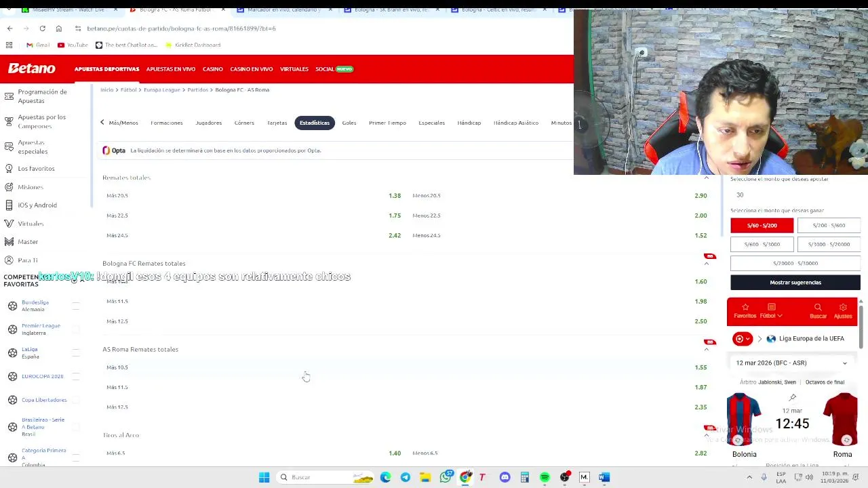868x488 pixels.
Task: Toggle Bundesliga favorite switch in sidebar
Action: tap(76, 306)
